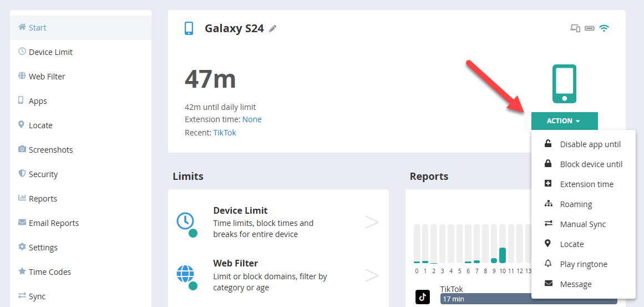The height and width of the screenshot is (307, 644).
Task: Open the Device Limit card
Action: pos(278,222)
